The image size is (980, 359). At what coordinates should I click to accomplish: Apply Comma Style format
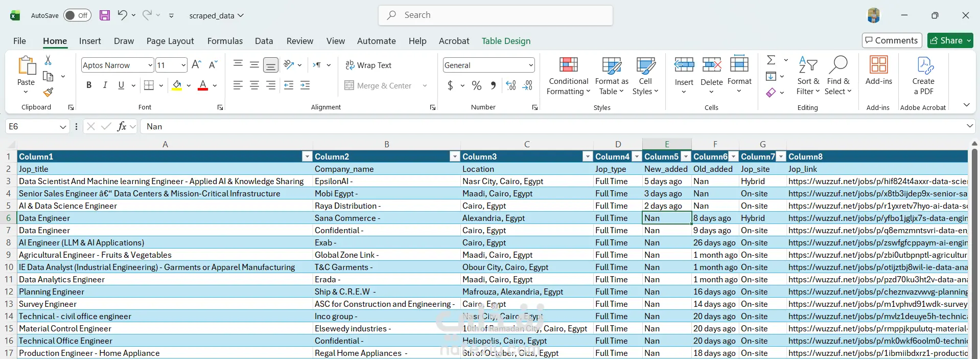[493, 85]
